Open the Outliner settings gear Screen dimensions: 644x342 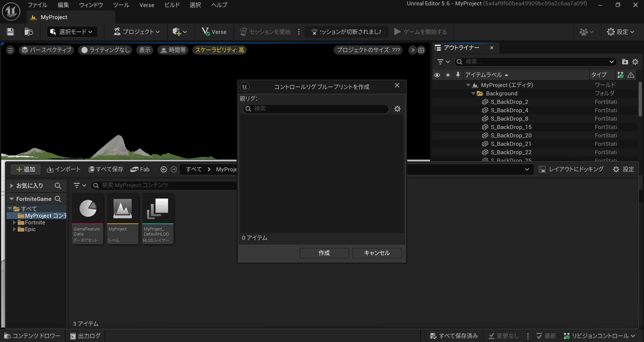[x=635, y=62]
